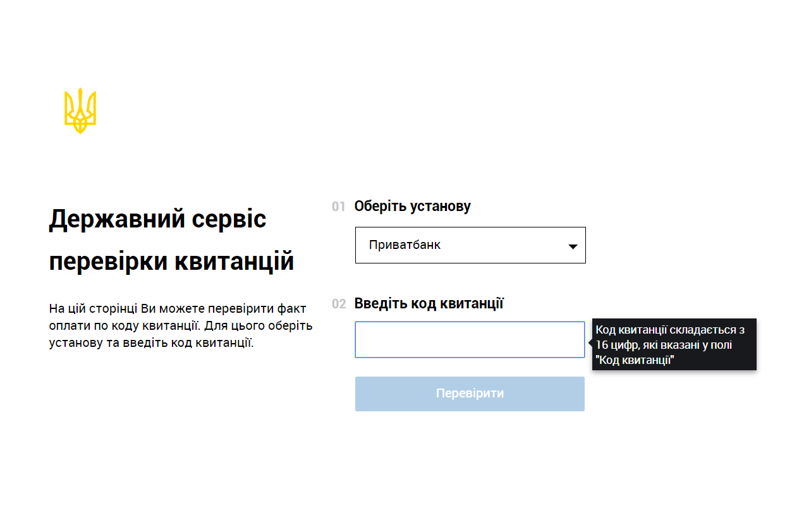Click the step number 01
Image resolution: width=792 pixels, height=532 pixels.
click(339, 207)
